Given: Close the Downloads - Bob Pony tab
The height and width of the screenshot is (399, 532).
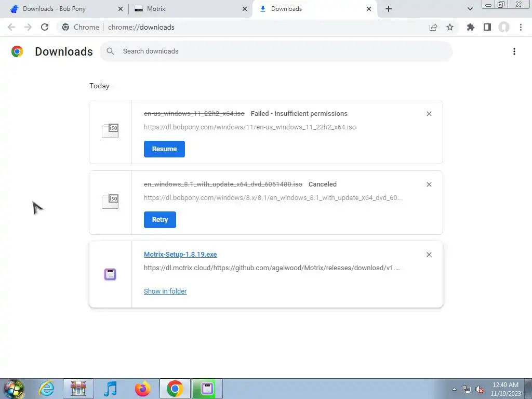Looking at the screenshot, I should 120,9.
